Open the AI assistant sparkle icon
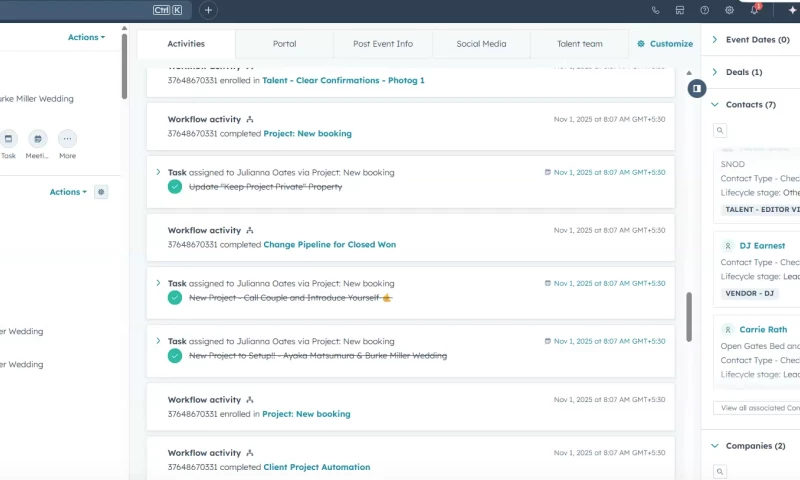800x480 pixels. point(792,10)
